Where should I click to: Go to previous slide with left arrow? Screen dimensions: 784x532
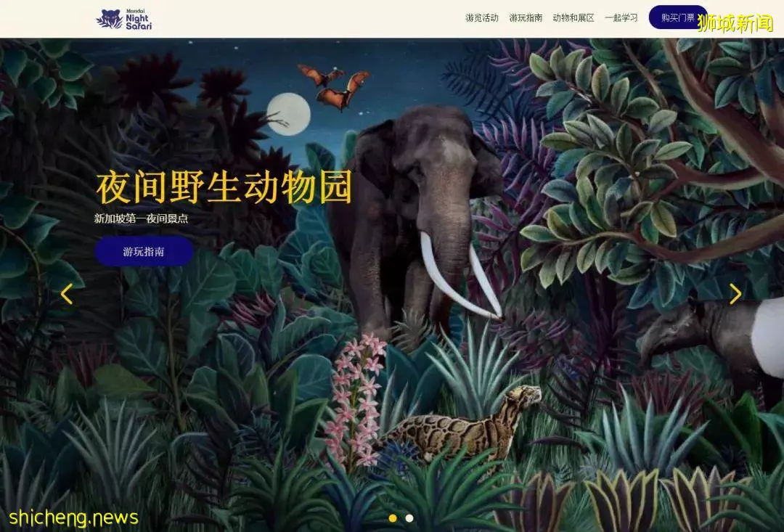tap(67, 294)
